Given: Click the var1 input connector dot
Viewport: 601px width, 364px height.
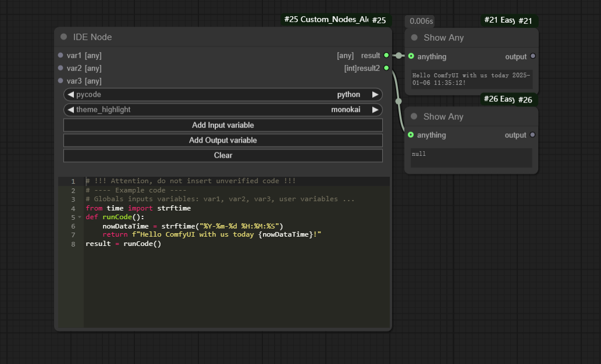Looking at the screenshot, I should (x=61, y=56).
